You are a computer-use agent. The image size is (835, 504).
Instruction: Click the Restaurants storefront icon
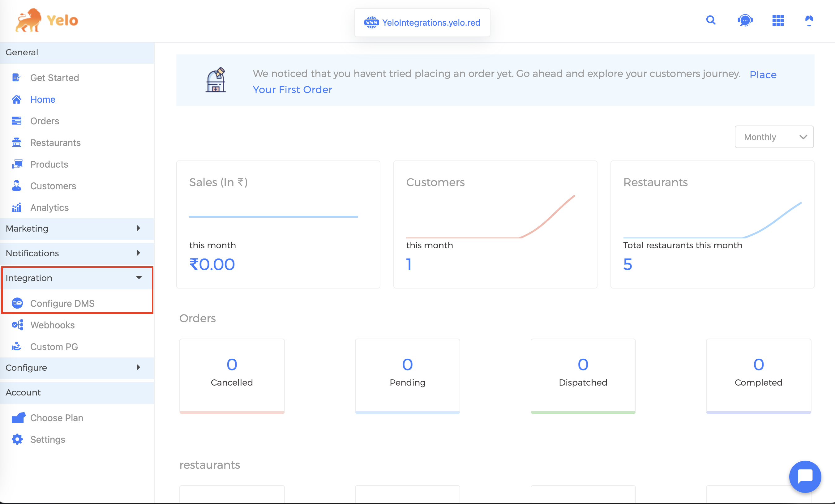[17, 143]
